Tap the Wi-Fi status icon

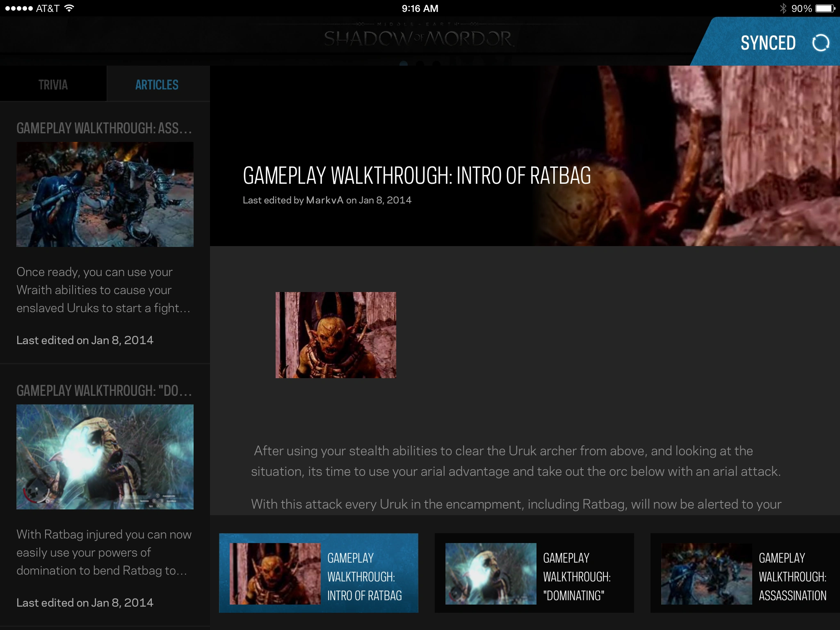point(69,8)
